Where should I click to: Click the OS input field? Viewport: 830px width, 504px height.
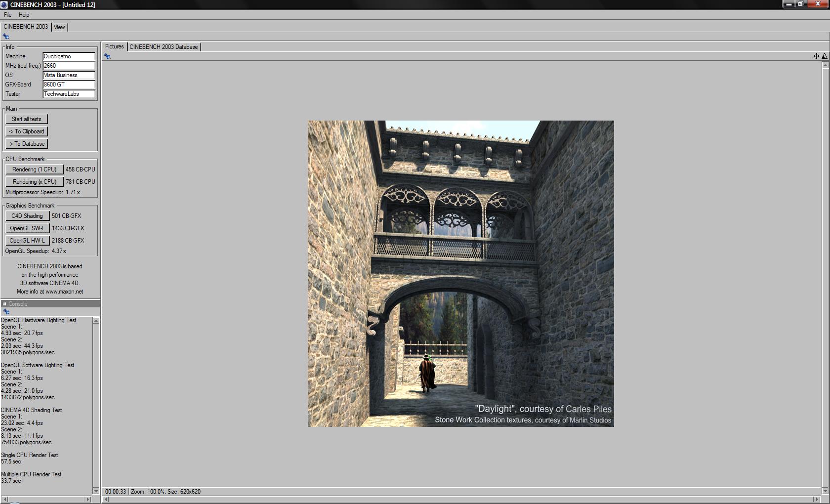pos(69,75)
